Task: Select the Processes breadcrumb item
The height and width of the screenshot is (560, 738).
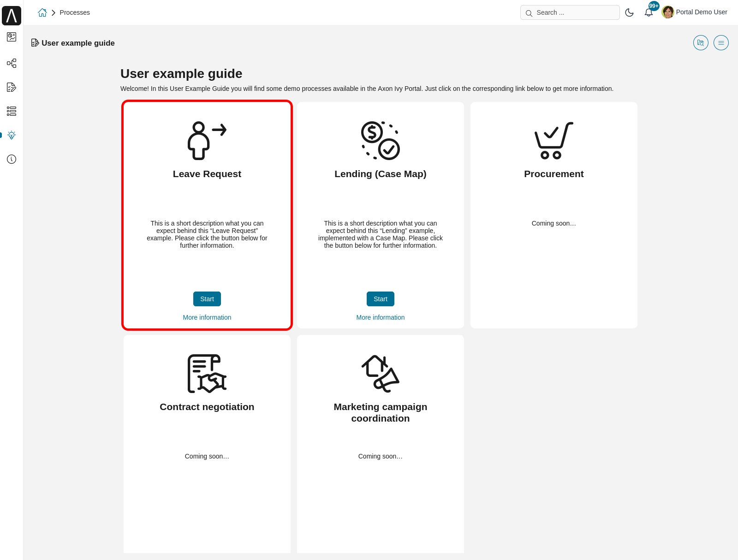Action: (x=75, y=12)
